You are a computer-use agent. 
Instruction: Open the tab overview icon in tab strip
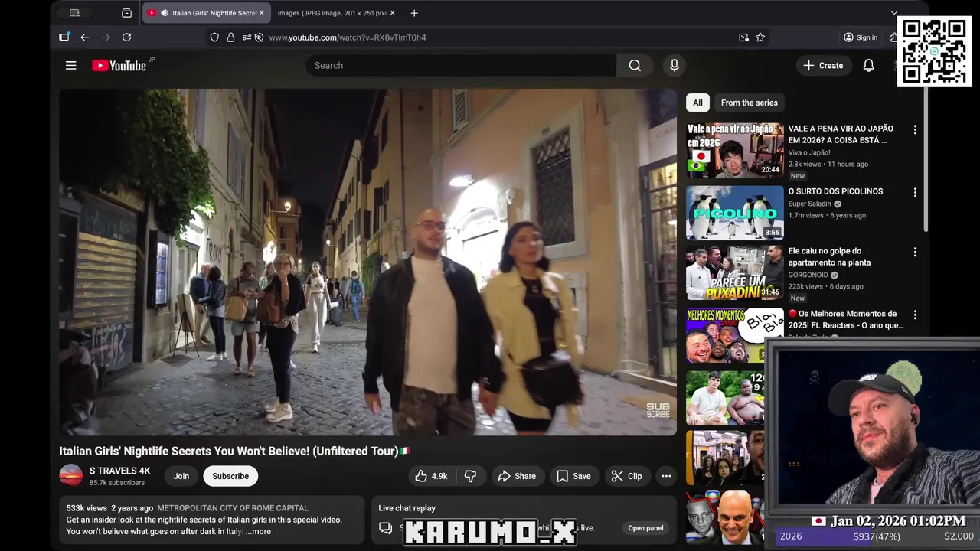click(x=126, y=13)
